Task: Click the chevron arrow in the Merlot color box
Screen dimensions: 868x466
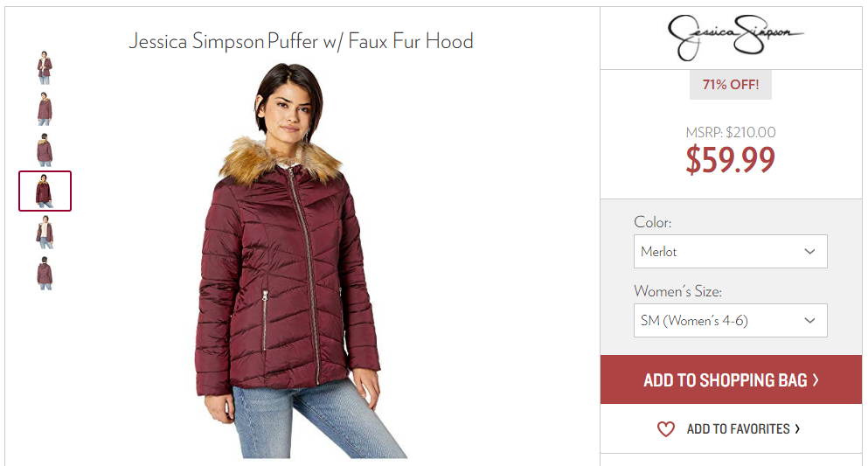Action: click(x=809, y=251)
